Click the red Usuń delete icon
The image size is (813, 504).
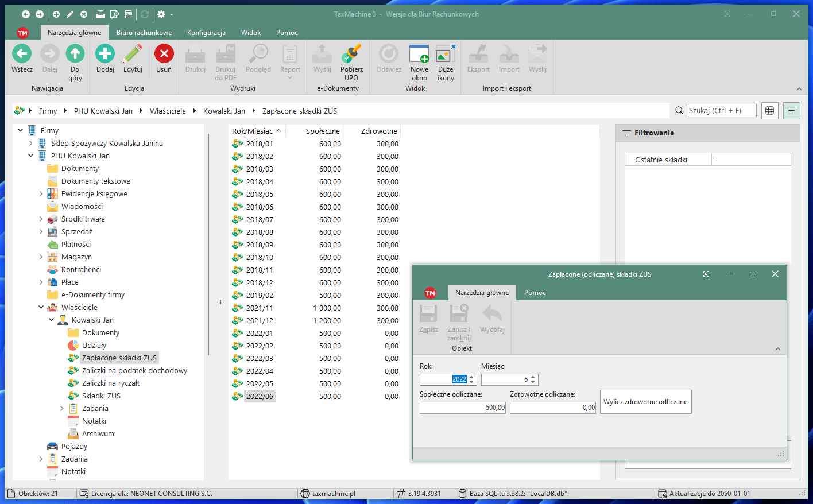[164, 55]
